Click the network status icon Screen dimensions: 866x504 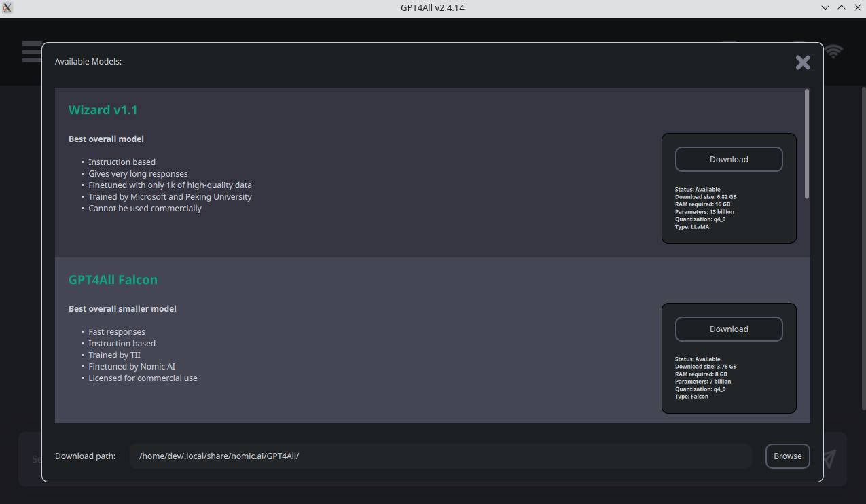[833, 51]
